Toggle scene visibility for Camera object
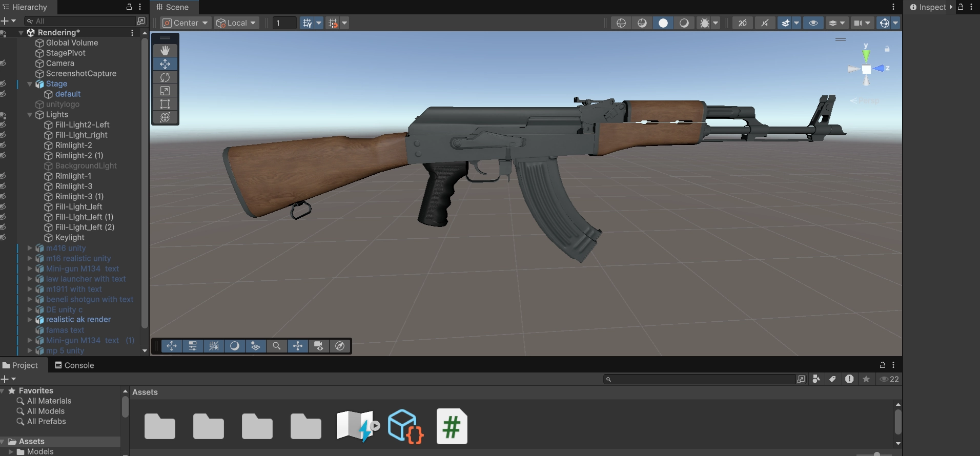This screenshot has height=456, width=980. [3, 63]
